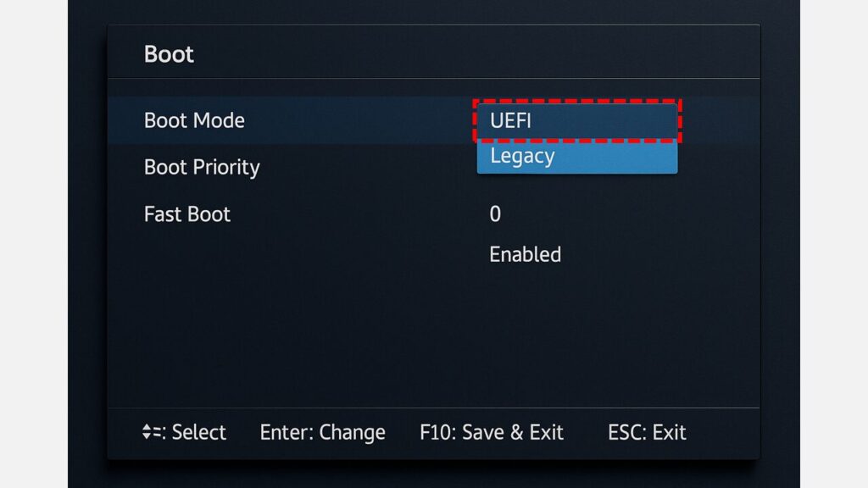
Task: Click the "ESC" key label
Action: point(625,432)
